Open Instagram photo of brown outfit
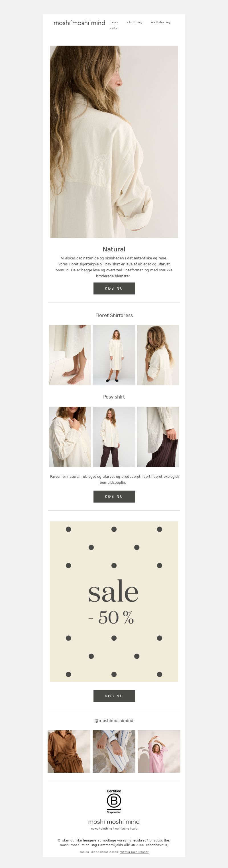The width and height of the screenshot is (228, 868). pos(69,751)
